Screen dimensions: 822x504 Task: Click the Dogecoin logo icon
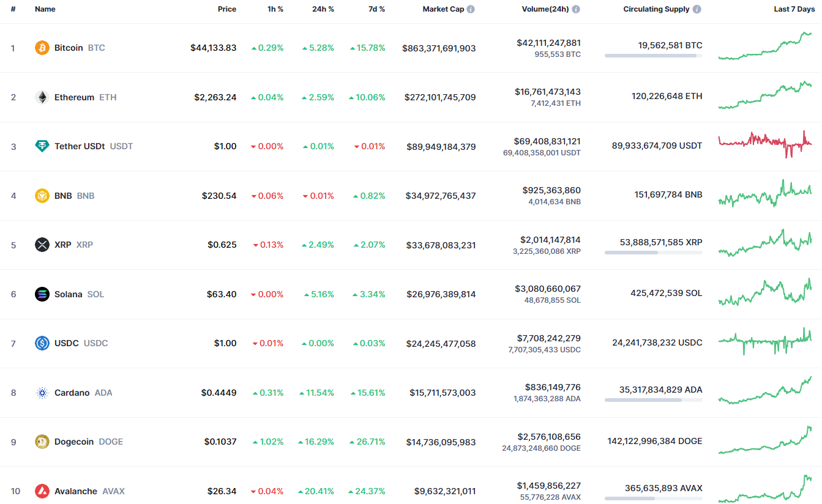42,442
